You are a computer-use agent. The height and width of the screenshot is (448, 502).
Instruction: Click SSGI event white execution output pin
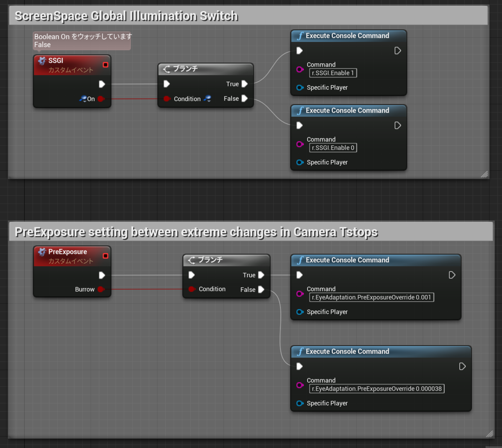click(102, 84)
